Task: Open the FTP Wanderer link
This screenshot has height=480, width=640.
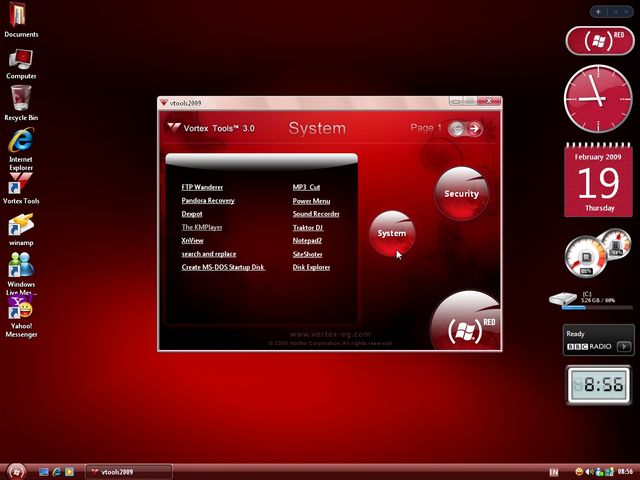Action: click(202, 187)
